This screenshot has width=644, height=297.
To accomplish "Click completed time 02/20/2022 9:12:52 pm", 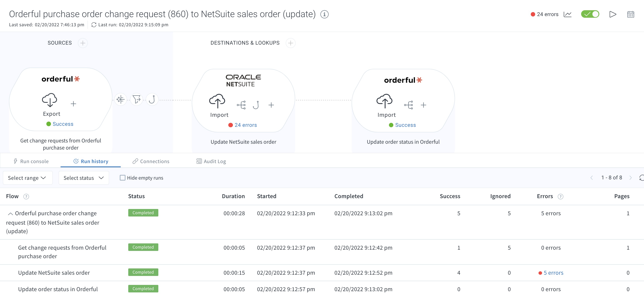I will pos(363,273).
